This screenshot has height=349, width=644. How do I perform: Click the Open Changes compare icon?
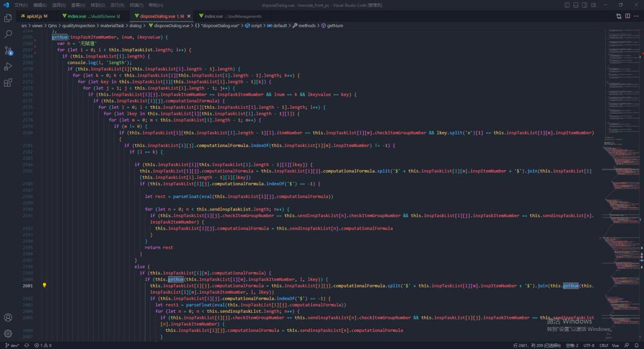[x=619, y=16]
